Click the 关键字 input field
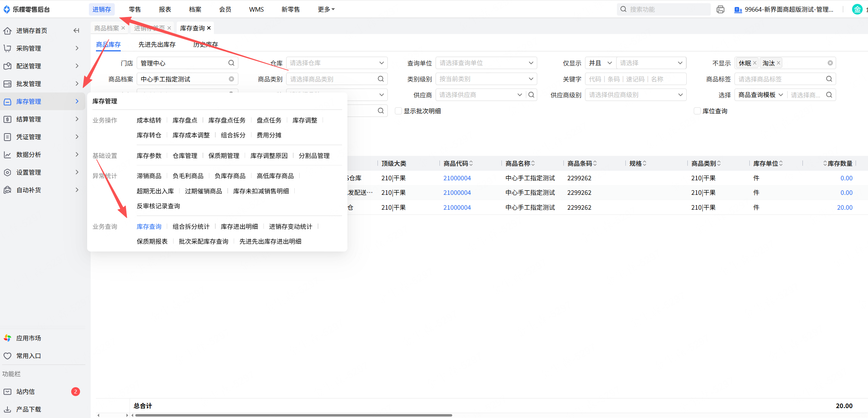 point(635,79)
